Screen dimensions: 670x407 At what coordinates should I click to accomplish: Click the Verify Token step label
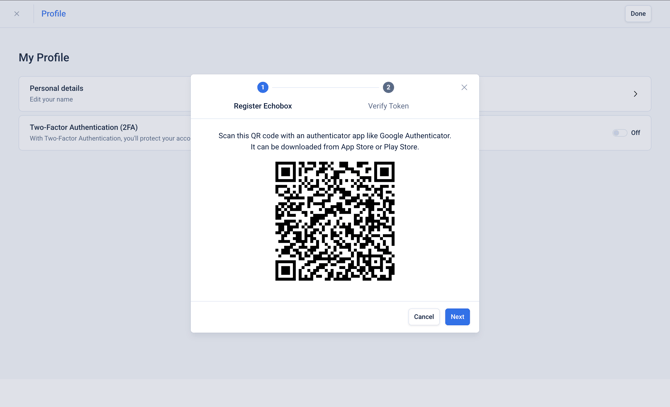[x=388, y=106]
